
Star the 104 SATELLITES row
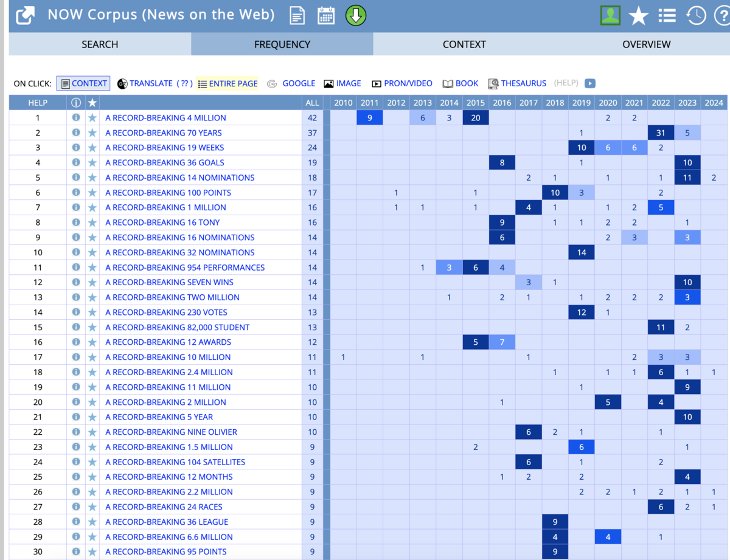(92, 461)
